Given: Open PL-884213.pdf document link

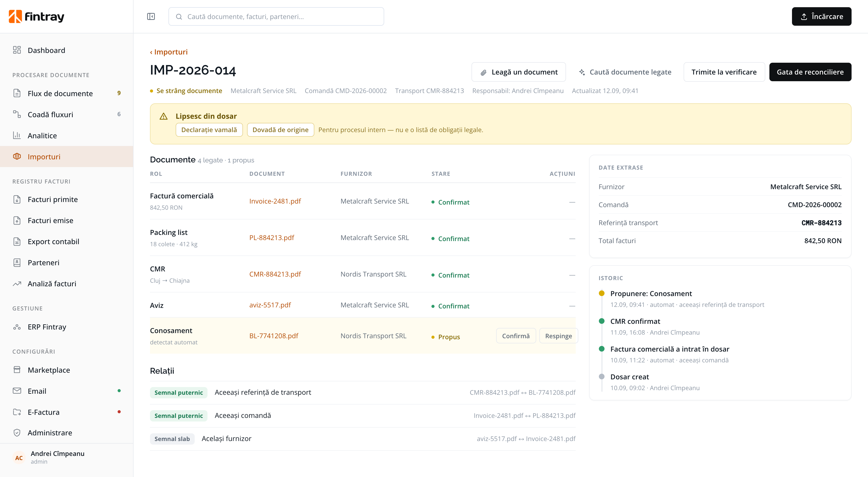Looking at the screenshot, I should point(272,237).
